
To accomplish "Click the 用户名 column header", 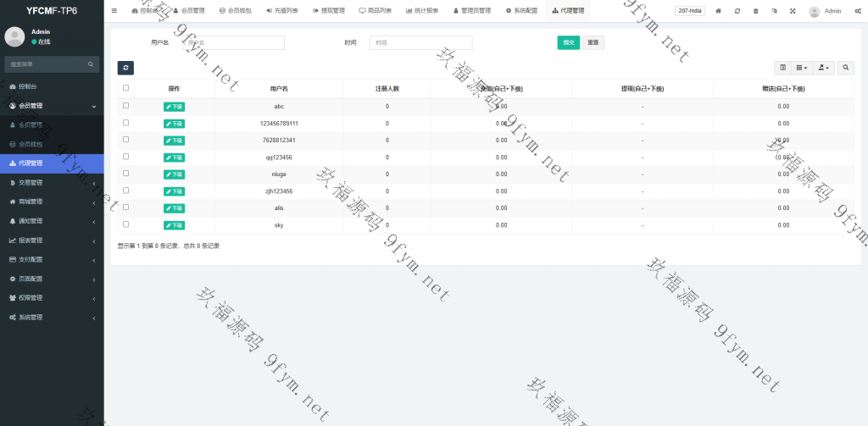I will pyautogui.click(x=279, y=89).
